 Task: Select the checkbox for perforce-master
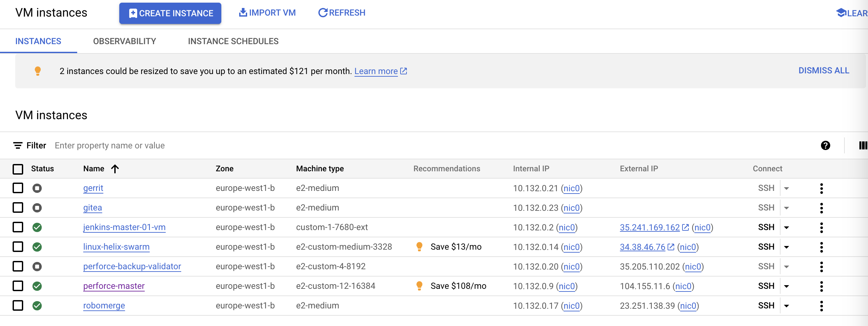[18, 285]
